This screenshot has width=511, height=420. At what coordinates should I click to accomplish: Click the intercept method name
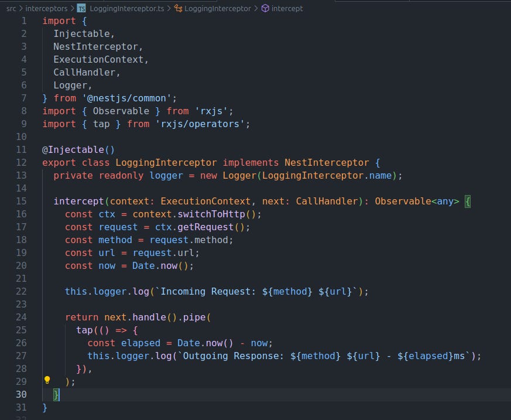pos(78,201)
